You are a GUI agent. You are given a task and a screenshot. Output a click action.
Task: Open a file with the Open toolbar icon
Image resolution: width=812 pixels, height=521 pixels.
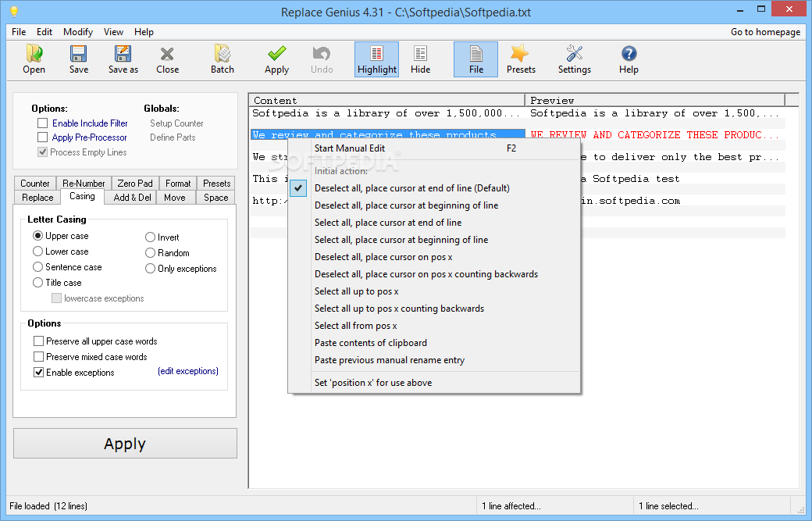34,59
